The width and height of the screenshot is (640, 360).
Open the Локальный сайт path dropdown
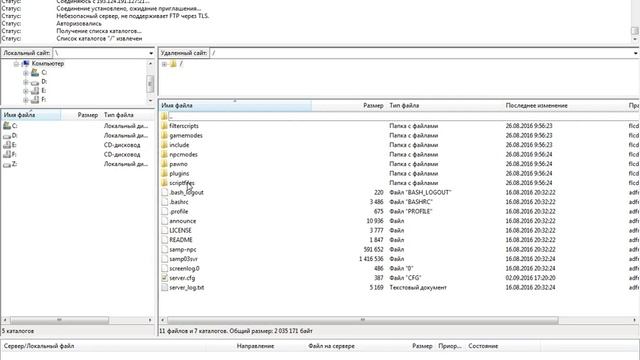pyautogui.click(x=151, y=53)
